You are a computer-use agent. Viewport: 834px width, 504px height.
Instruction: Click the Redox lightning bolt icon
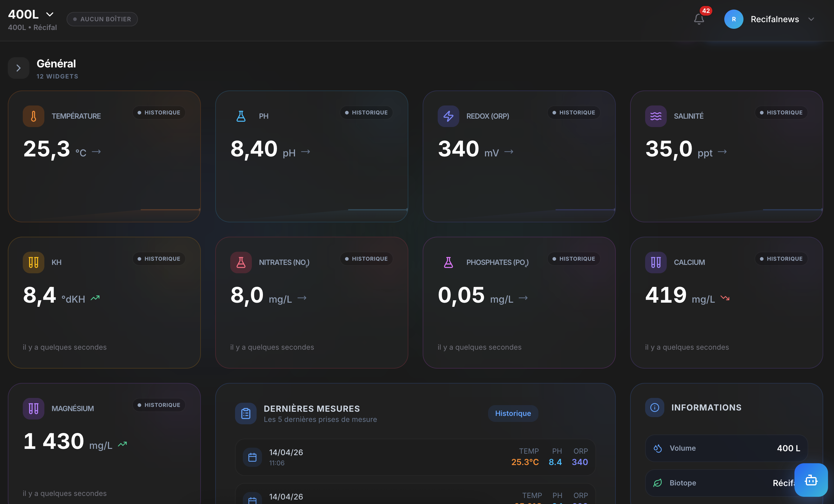pos(448,116)
